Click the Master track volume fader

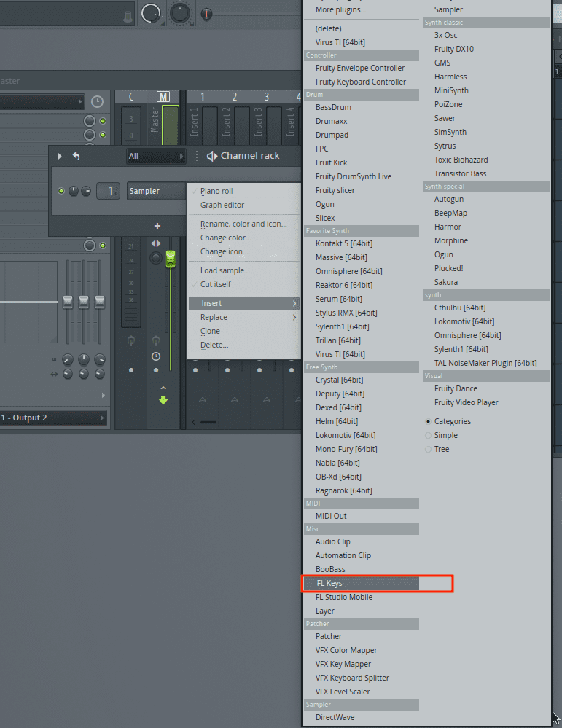171,259
